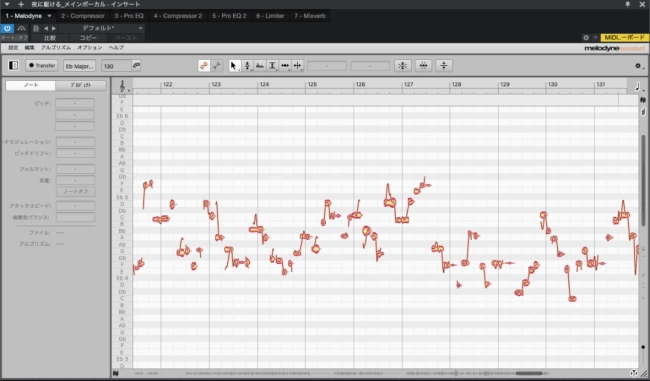Toggle the time grid snap icon
The image size is (650, 381).
(x=217, y=66)
